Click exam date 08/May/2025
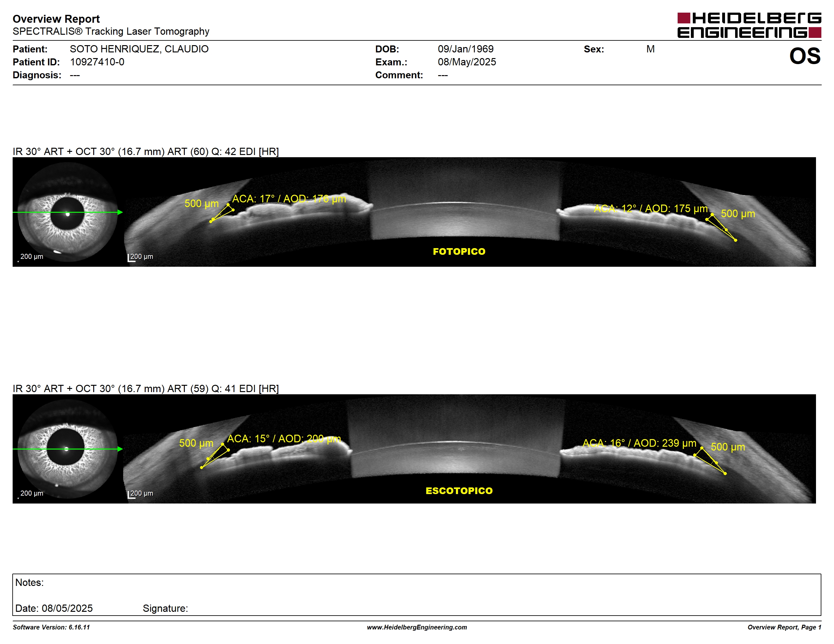 467,62
